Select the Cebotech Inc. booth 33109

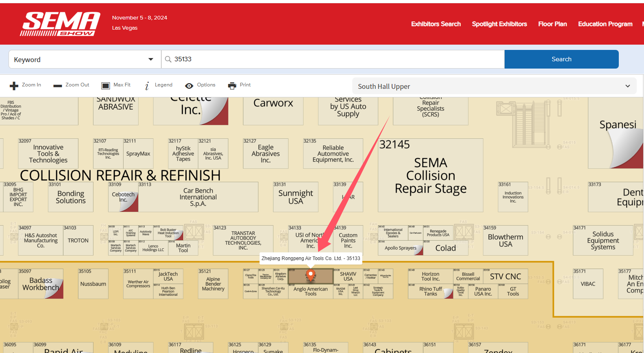pyautogui.click(x=123, y=197)
